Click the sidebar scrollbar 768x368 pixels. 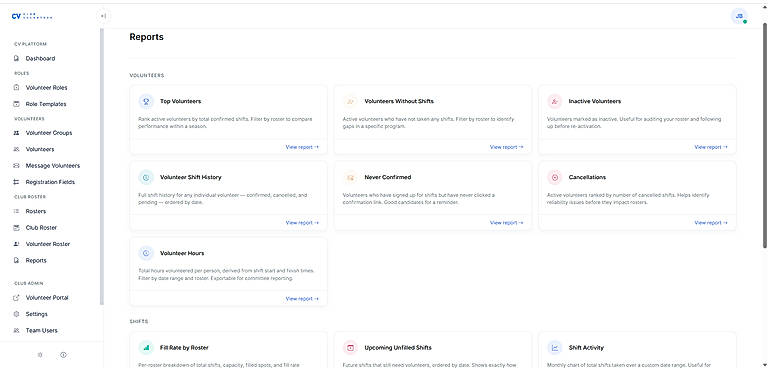102,167
